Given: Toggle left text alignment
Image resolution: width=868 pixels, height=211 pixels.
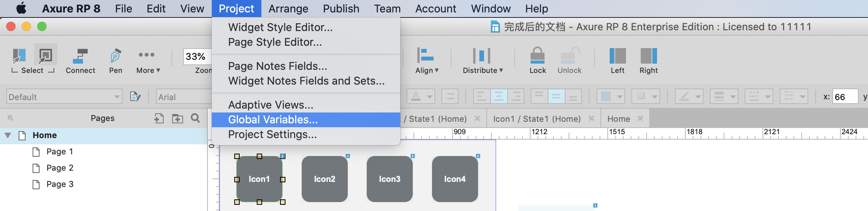Looking at the screenshot, I should (x=482, y=96).
